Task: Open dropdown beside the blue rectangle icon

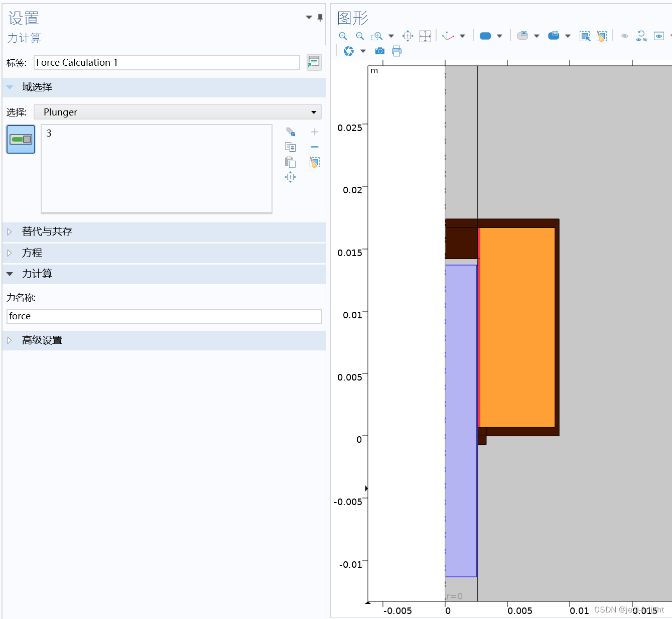Action: [x=499, y=36]
